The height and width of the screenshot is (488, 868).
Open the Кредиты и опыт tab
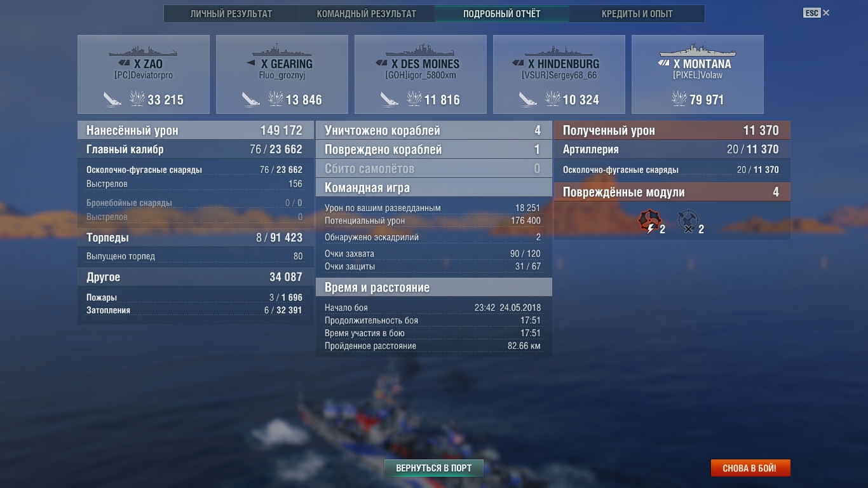pyautogui.click(x=637, y=13)
